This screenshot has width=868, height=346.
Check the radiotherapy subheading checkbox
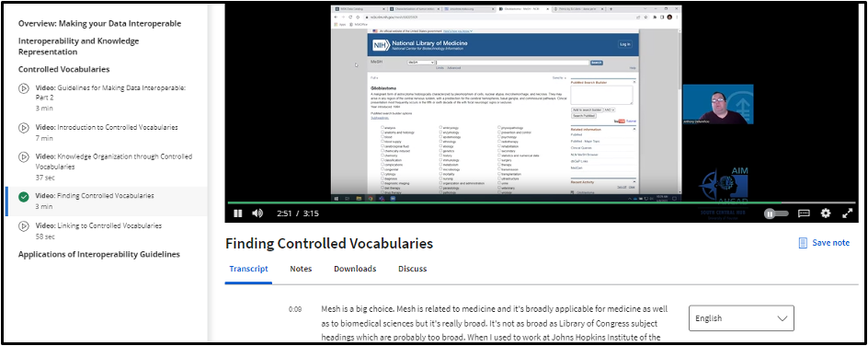(498, 141)
